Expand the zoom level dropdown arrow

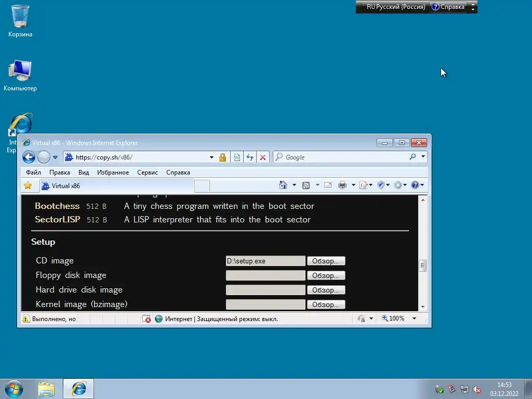[414, 318]
